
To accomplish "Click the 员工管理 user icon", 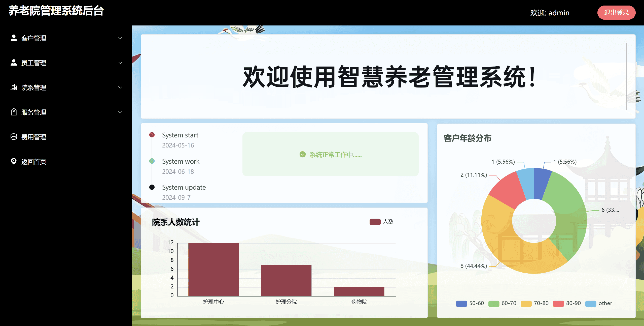I will pos(14,63).
